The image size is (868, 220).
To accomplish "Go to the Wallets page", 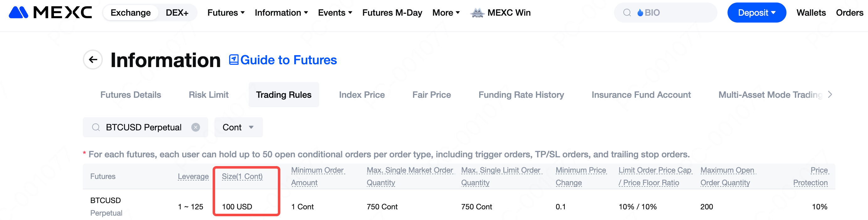I will pos(811,13).
